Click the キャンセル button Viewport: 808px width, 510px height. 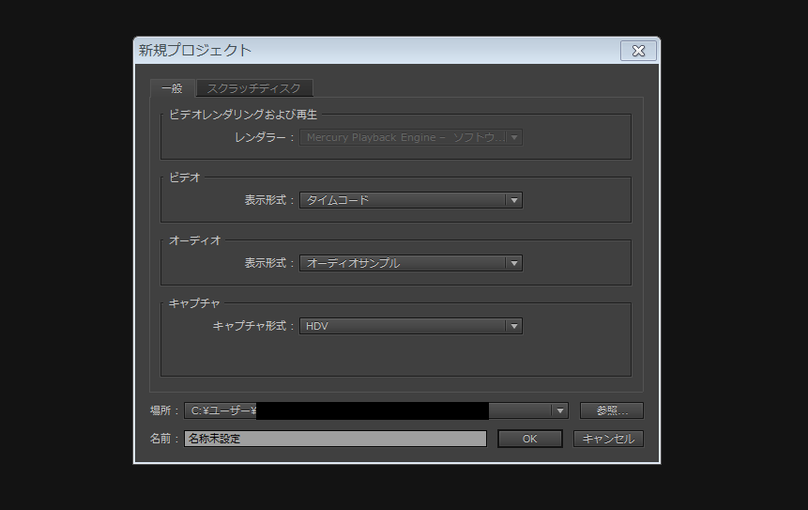(x=609, y=439)
